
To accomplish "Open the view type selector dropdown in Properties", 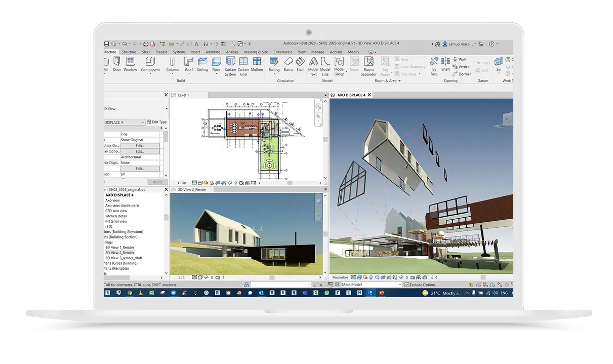I will (166, 108).
